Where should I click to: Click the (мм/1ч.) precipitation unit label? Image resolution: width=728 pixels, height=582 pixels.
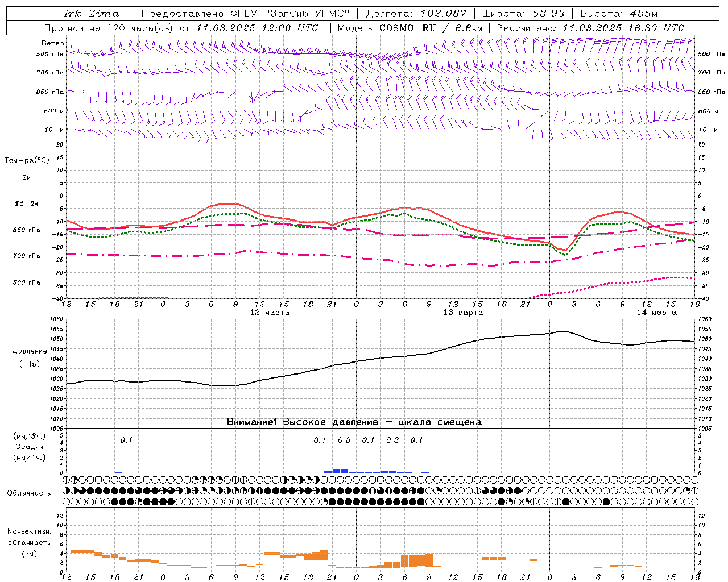[29, 457]
